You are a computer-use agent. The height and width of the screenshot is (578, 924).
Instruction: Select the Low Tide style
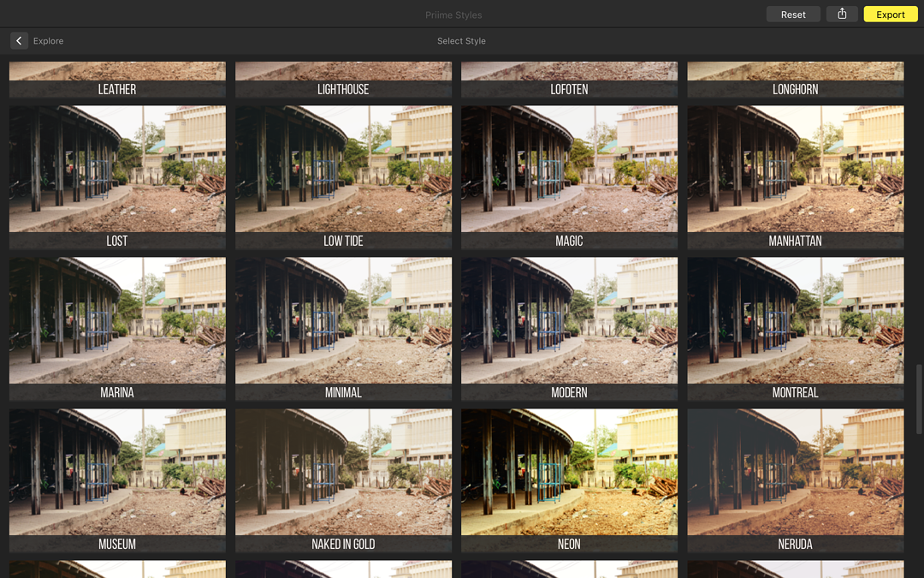click(x=344, y=177)
